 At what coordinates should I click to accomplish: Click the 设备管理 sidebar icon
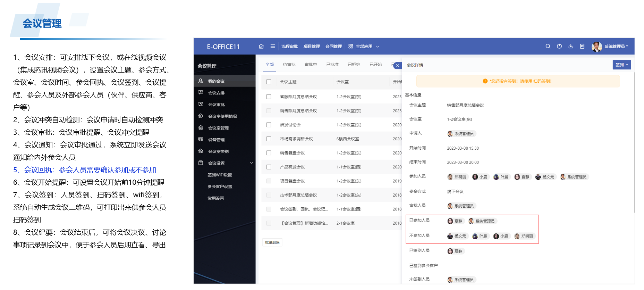201,139
